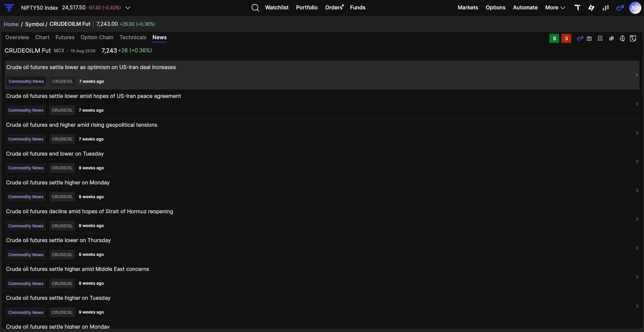Switch to the Option Chain tab
Viewport: 644px width, 332px height.
[97, 38]
